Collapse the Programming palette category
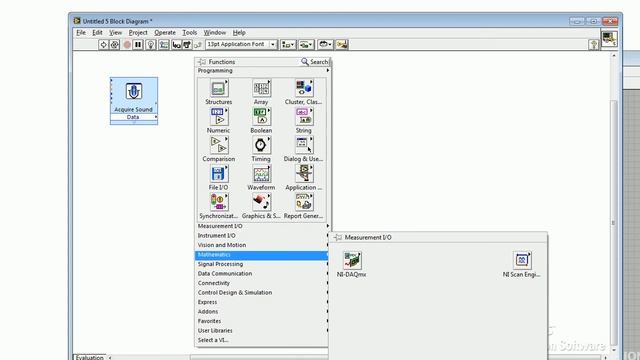 click(262, 71)
